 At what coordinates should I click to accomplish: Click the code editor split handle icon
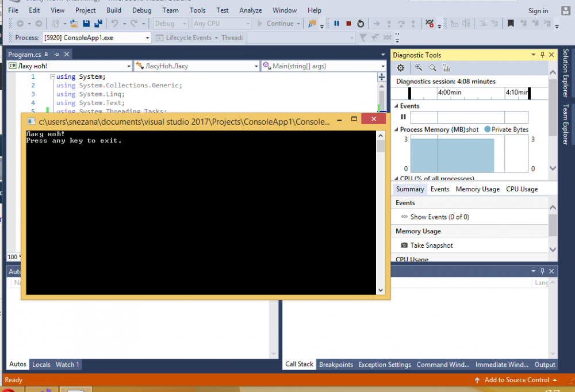pyautogui.click(x=382, y=76)
